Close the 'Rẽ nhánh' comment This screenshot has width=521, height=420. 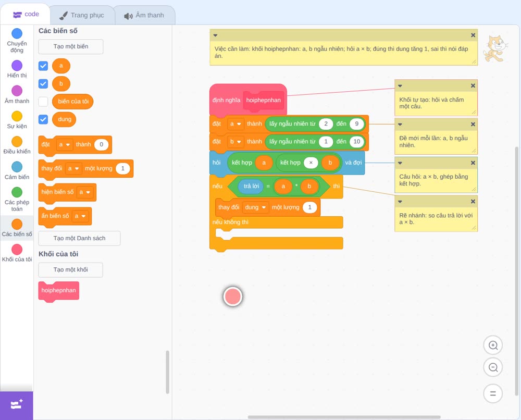pyautogui.click(x=473, y=201)
